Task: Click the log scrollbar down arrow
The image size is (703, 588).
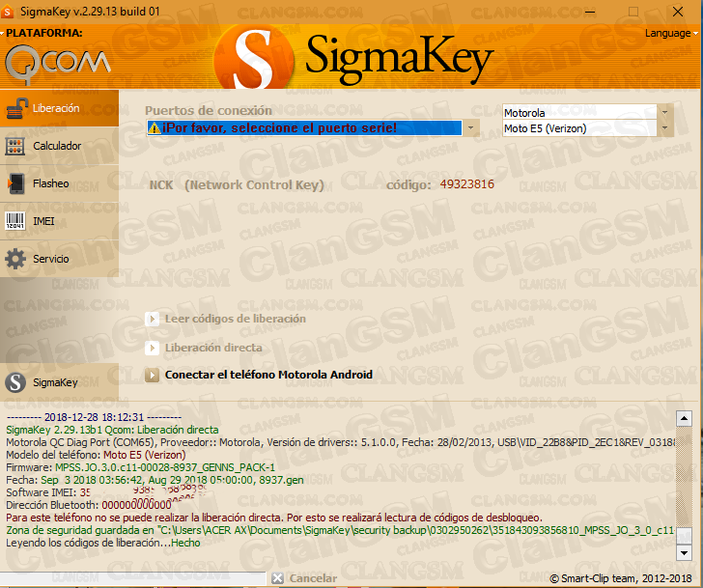Action: [x=684, y=552]
